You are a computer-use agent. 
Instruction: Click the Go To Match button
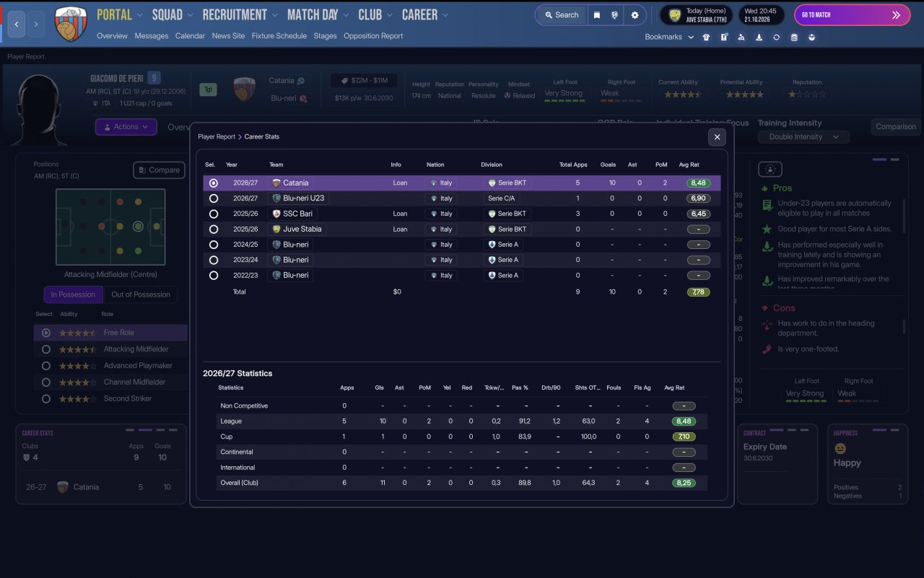pyautogui.click(x=853, y=15)
